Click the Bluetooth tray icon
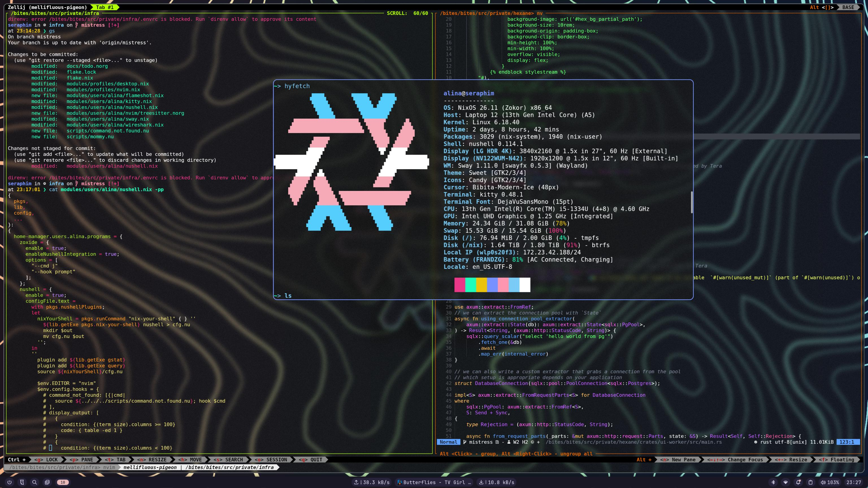The height and width of the screenshot is (488, 868). [773, 482]
